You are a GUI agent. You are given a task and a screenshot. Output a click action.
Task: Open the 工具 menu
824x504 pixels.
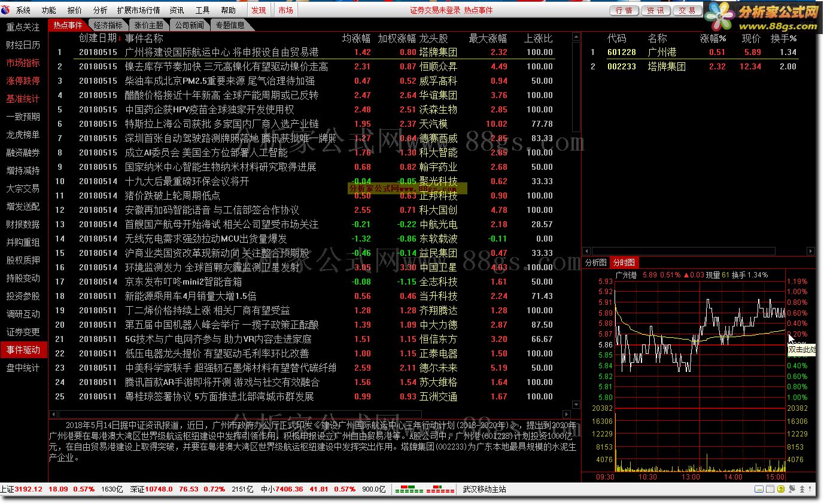pyautogui.click(x=202, y=10)
